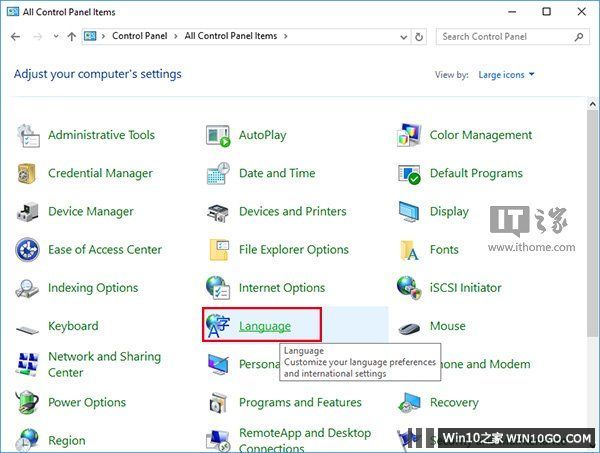Open the Personalization monitor icon
This screenshot has height=453, width=600.
click(218, 364)
